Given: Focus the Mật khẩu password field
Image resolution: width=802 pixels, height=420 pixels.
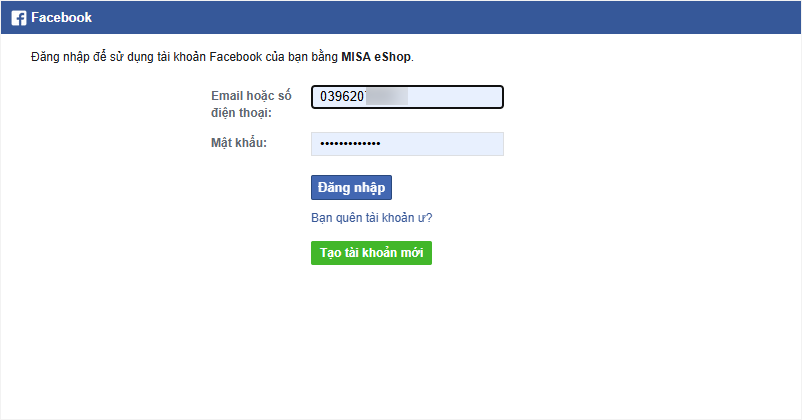Looking at the screenshot, I should tap(407, 144).
